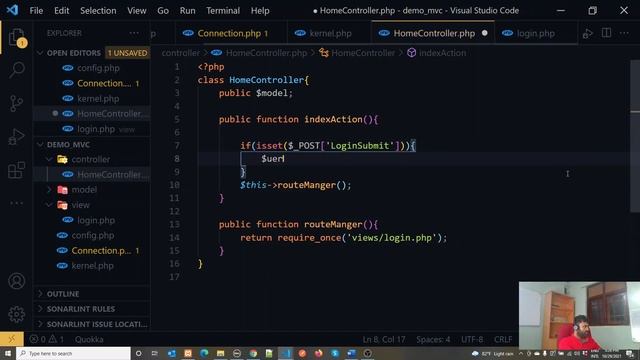The width and height of the screenshot is (640, 360).
Task: Click the Run Code play icon
Action: pyautogui.click(x=587, y=33)
